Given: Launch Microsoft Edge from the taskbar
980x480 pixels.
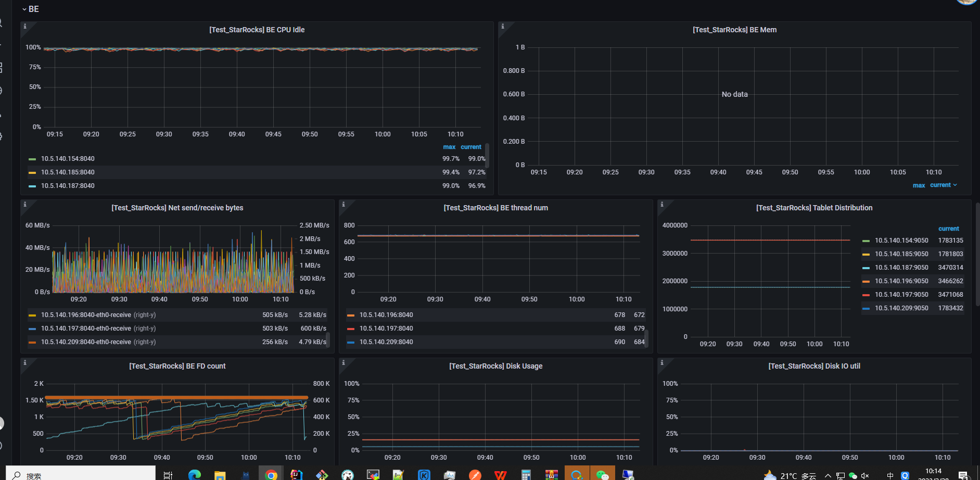Looking at the screenshot, I should [x=194, y=475].
